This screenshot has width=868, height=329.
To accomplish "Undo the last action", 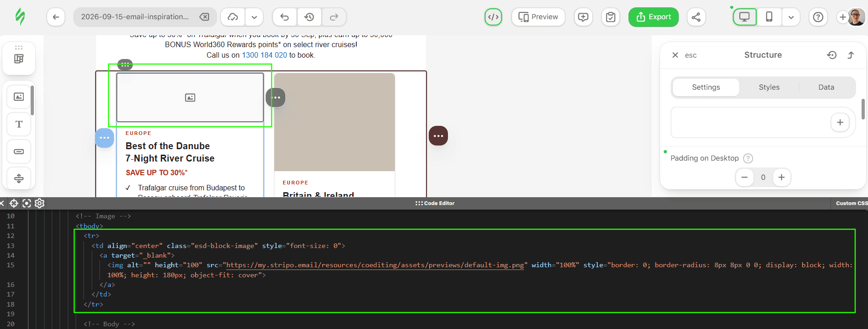I will point(284,17).
